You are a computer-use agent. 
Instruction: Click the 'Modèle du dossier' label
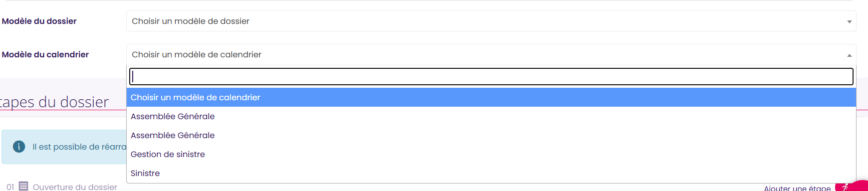point(39,21)
